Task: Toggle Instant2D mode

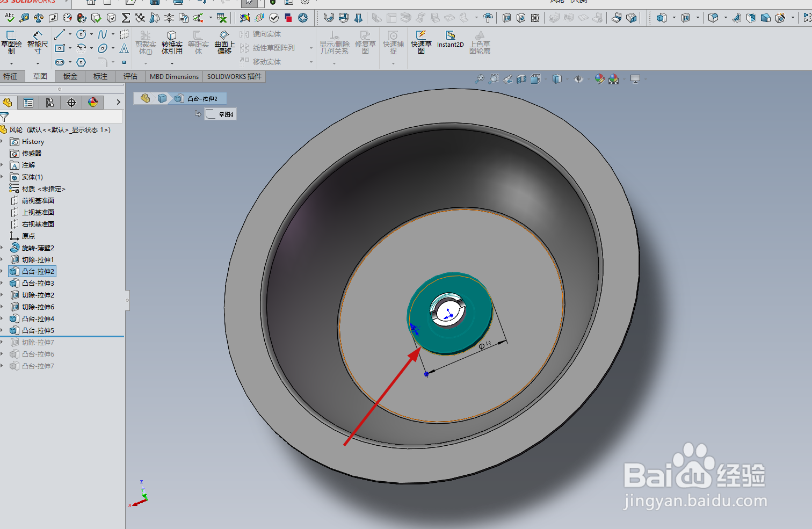Action: tap(450, 40)
